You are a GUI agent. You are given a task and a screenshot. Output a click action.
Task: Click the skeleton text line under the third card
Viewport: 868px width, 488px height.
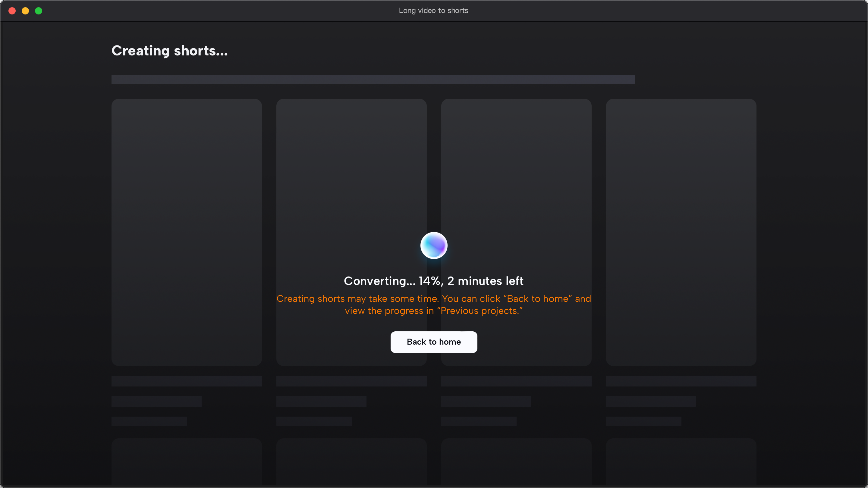(x=486, y=401)
